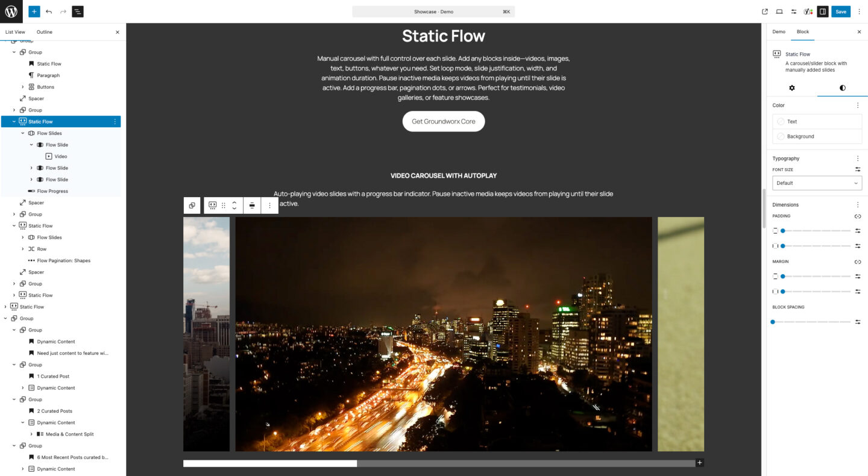This screenshot has width=868, height=476.
Task: Click the block inserter plus icon
Action: 34,11
